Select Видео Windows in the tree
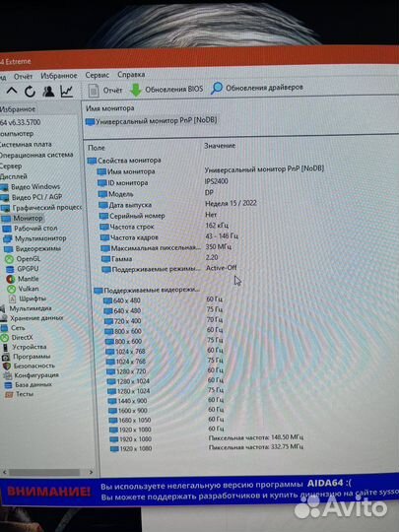This screenshot has width=399, height=532. (30, 186)
